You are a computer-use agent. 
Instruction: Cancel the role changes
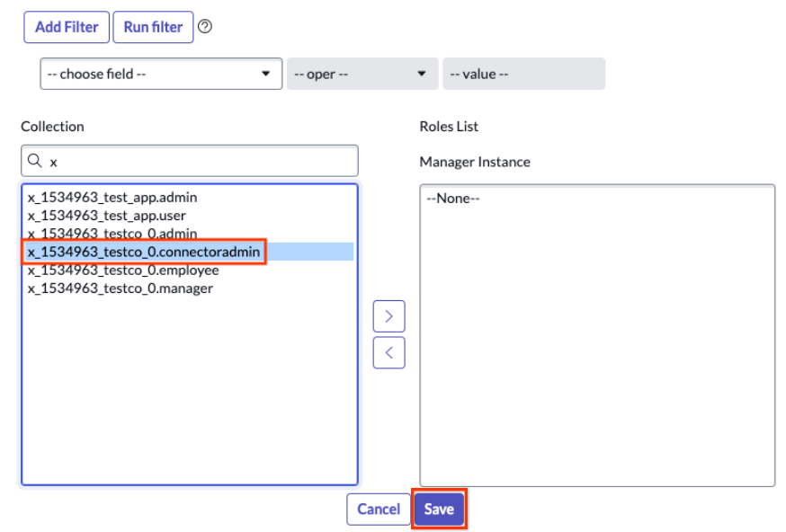pos(378,510)
